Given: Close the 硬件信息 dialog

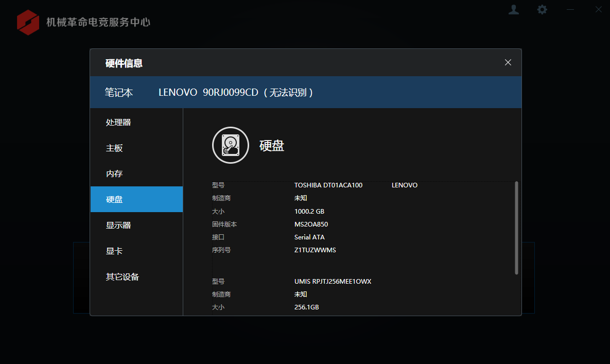Looking at the screenshot, I should click(508, 63).
